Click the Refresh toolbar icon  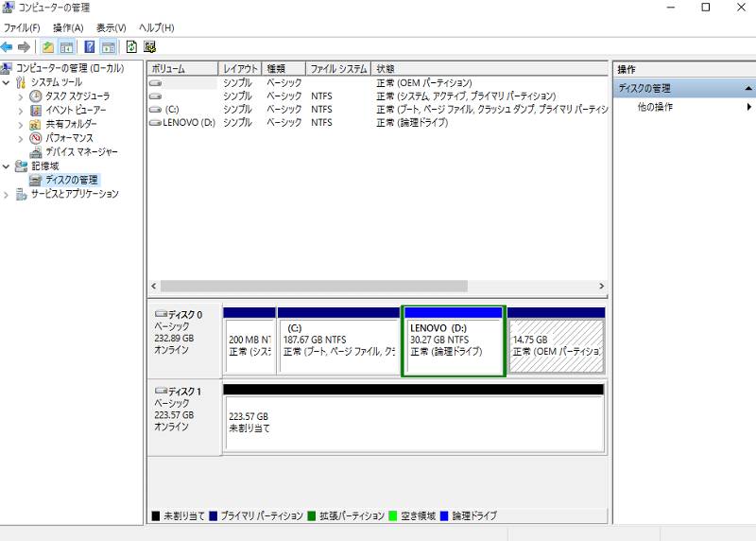tap(131, 46)
